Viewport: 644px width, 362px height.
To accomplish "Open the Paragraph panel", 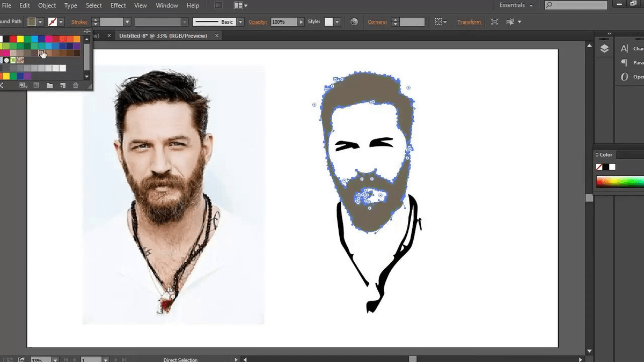I will pyautogui.click(x=623, y=62).
